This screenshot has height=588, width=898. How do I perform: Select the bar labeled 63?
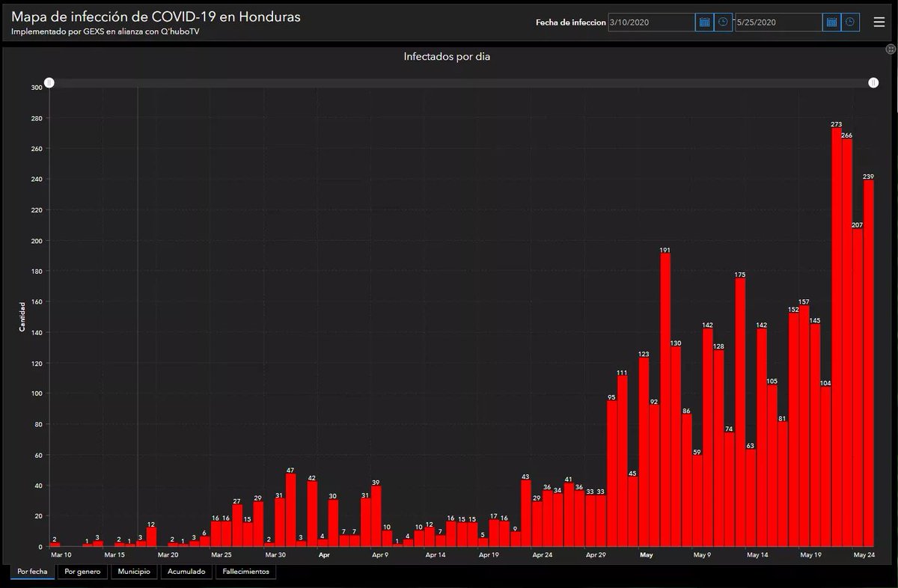[751, 498]
